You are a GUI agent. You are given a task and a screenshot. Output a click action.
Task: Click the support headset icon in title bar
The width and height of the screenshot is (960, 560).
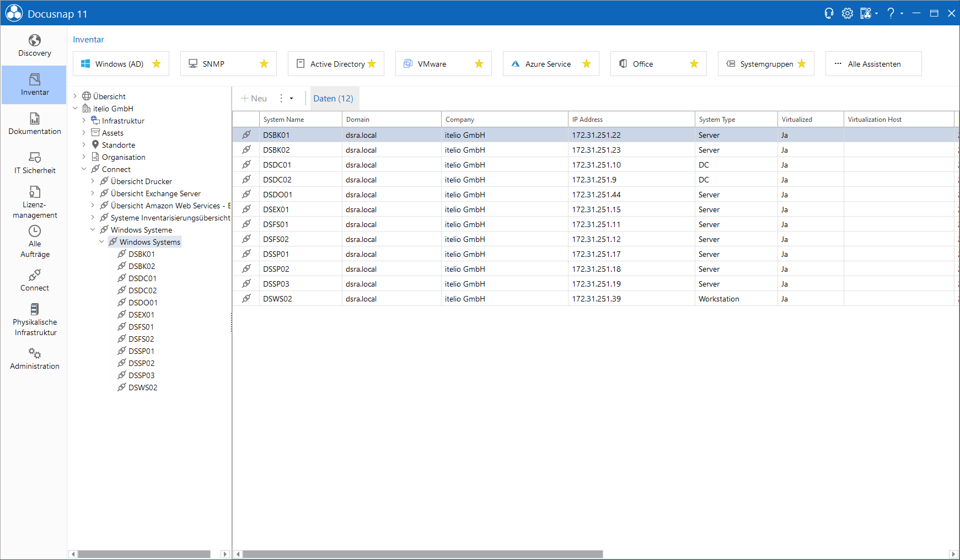(x=829, y=13)
